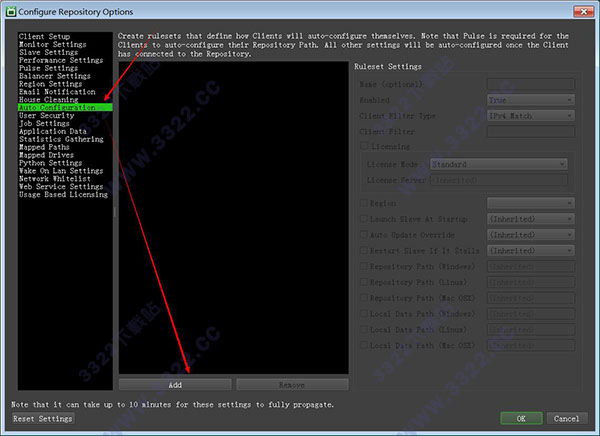Open the Enabled dropdown
Screen dimensions: 600x436
(x=530, y=100)
